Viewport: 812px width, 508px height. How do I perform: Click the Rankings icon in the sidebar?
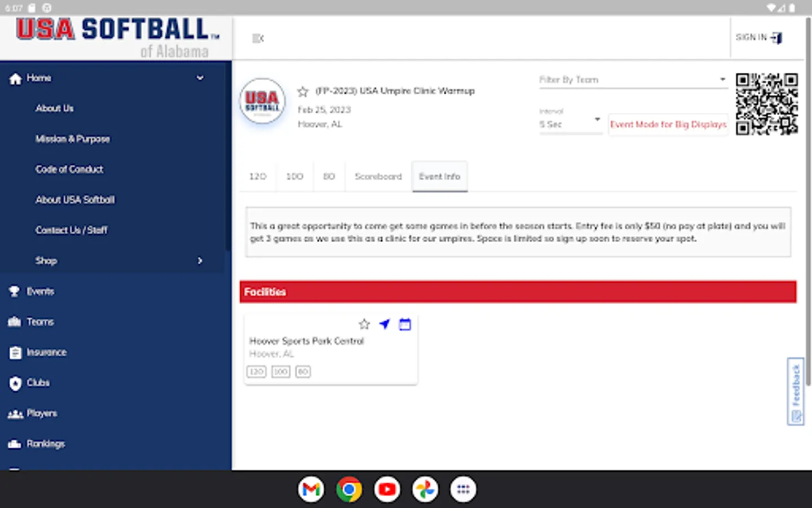[x=15, y=444]
